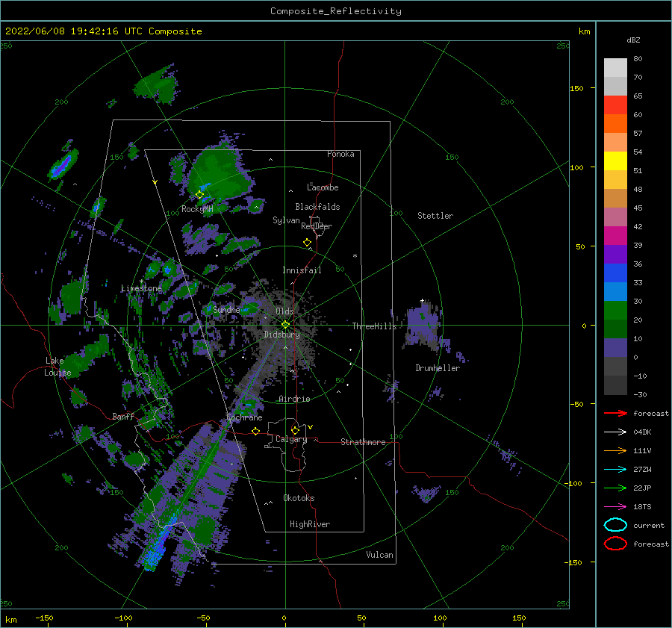Click the red 'forecast' ellipse legend icon
The height and width of the screenshot is (628, 672).
(615, 544)
